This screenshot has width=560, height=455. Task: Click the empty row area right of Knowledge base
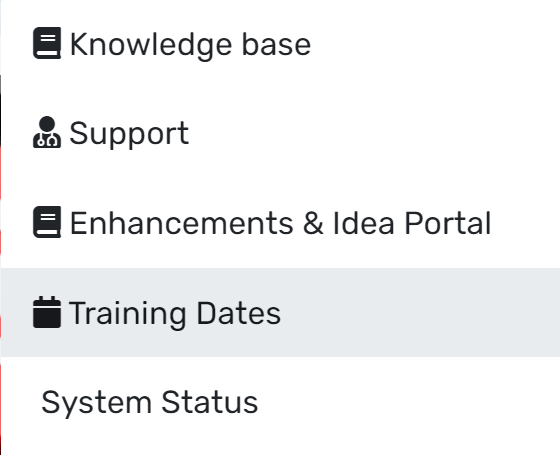[x=435, y=44]
